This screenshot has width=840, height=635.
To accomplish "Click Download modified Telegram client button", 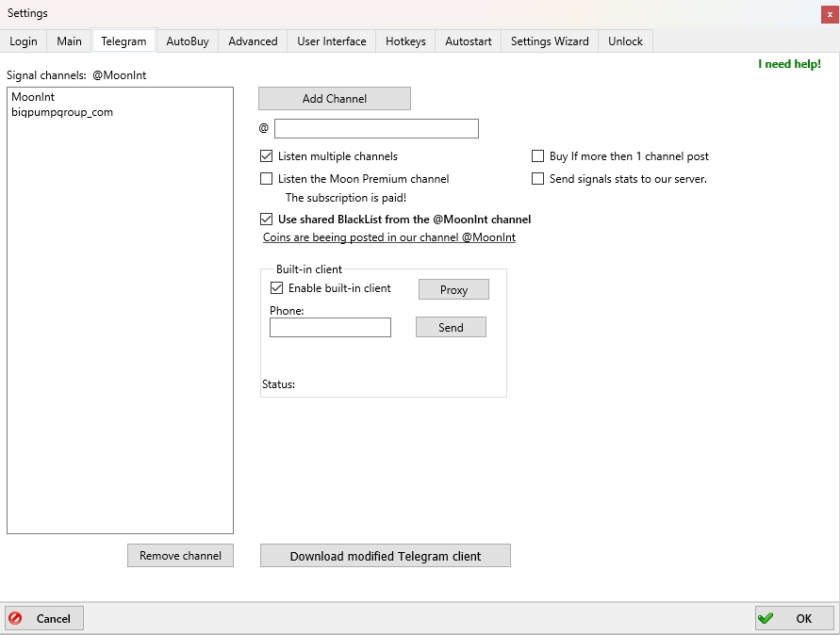I will [385, 556].
